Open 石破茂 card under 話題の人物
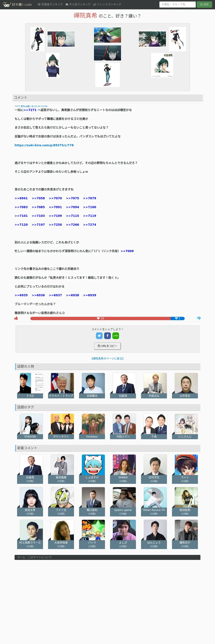 pyautogui.click(x=123, y=386)
